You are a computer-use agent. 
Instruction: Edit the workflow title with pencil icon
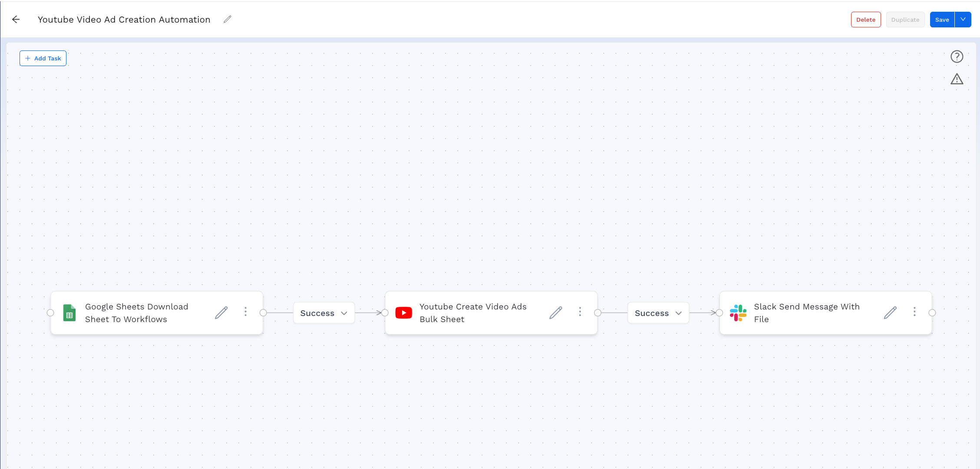pyautogui.click(x=228, y=20)
